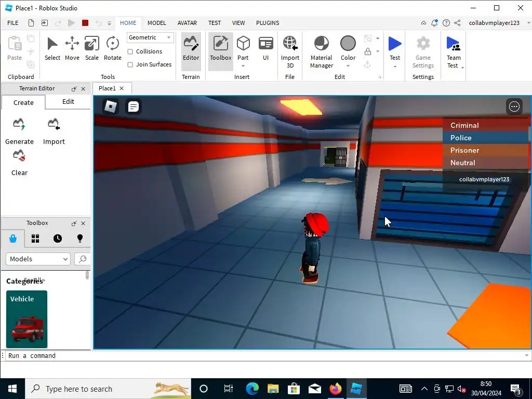This screenshot has height=399, width=532.
Task: Click the share icon next to the username
Action: pyautogui.click(x=457, y=23)
